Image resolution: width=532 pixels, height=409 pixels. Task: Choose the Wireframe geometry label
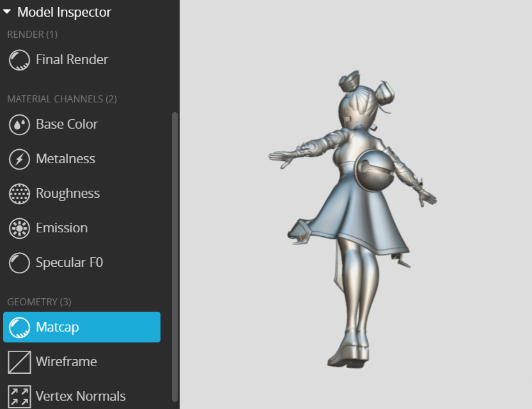[66, 362]
